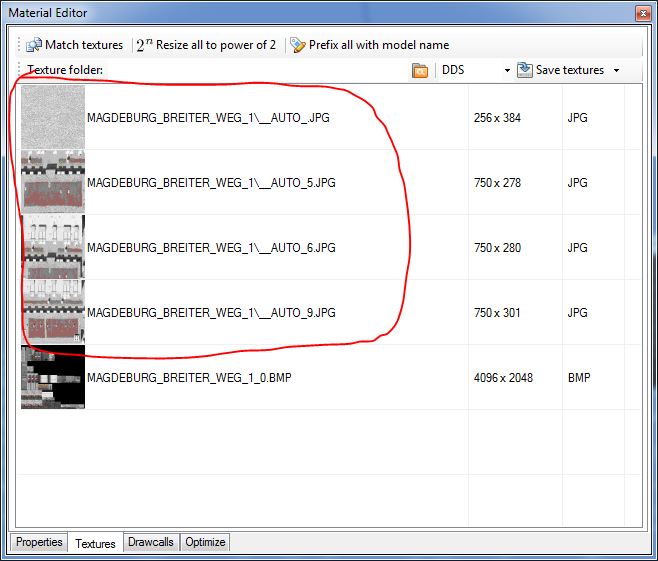This screenshot has height=561, width=658.
Task: Click Resize all to power of 2
Action: click(x=206, y=45)
